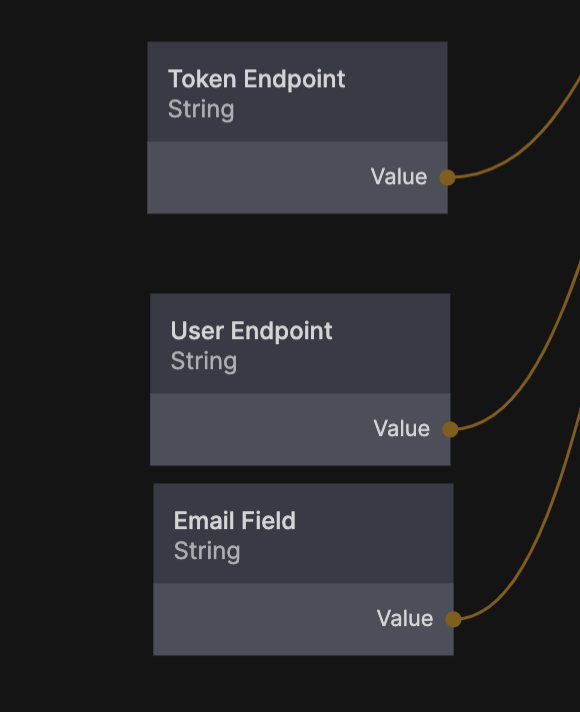Click the blank canvas below the Email Field node

click(303, 683)
